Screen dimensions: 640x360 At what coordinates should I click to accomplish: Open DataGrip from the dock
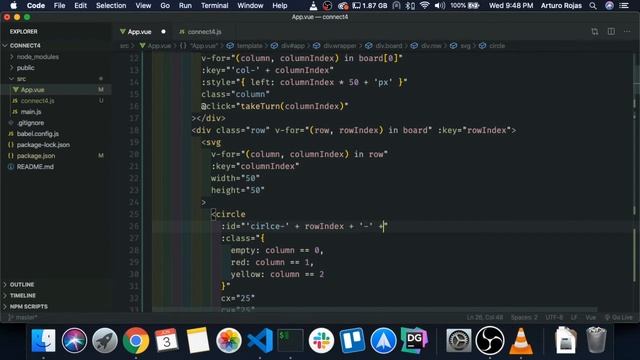[414, 340]
